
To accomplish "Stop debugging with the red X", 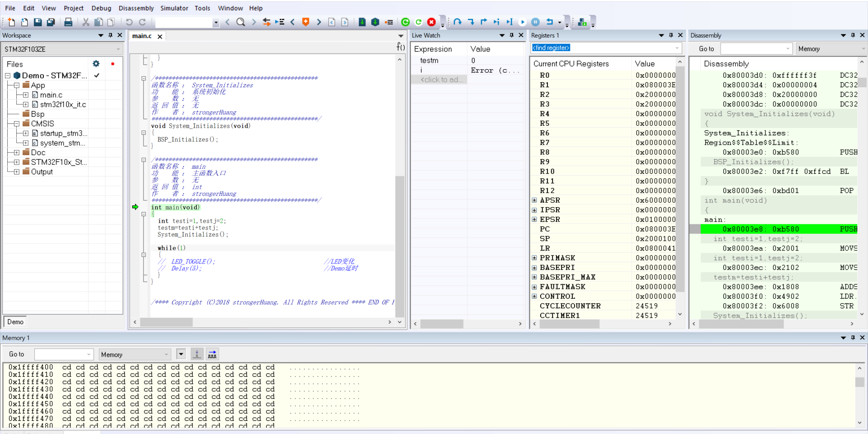I will [431, 22].
